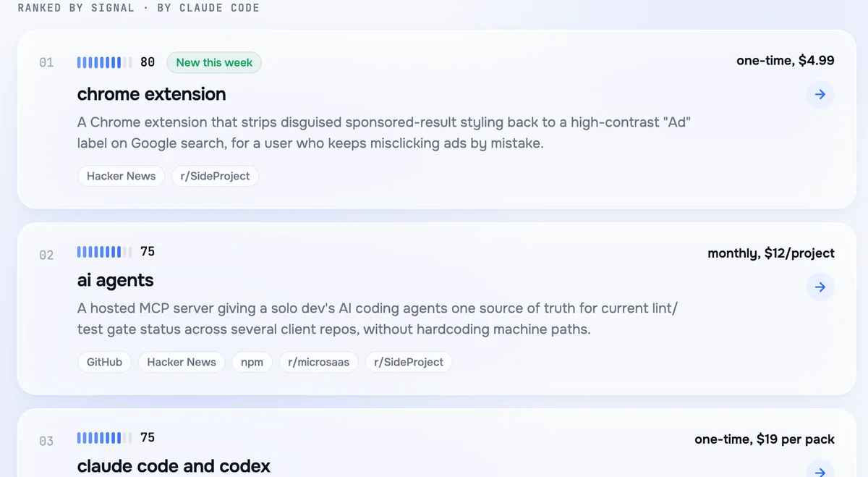
Task: Select r/SideProject tag on ai agents card
Action: click(x=409, y=362)
